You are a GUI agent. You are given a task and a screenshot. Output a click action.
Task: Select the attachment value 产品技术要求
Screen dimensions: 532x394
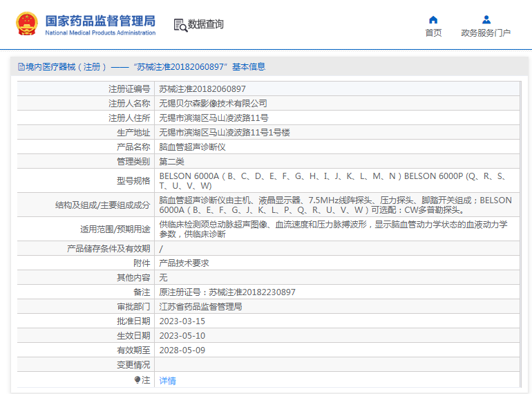[x=184, y=263]
